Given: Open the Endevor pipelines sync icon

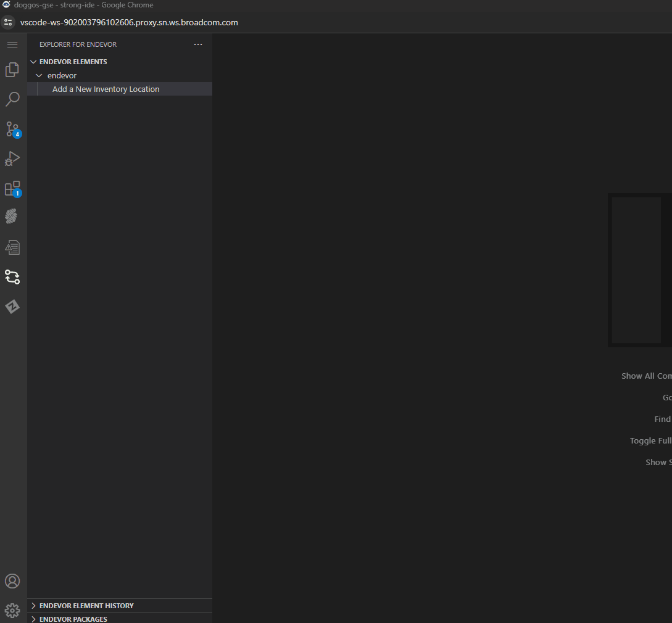Looking at the screenshot, I should (x=12, y=277).
